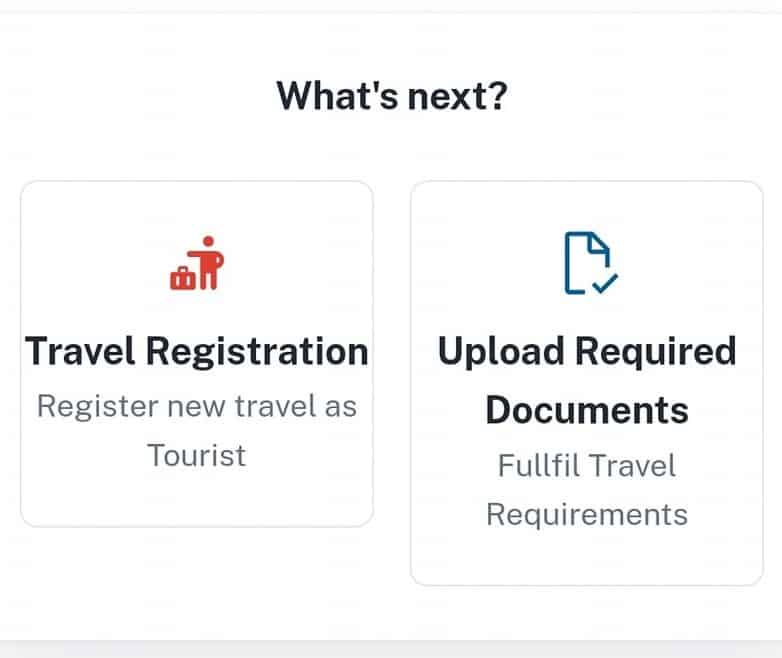Click the word "Tourist"
Viewport: 782px width, 658px height.
[x=197, y=455]
